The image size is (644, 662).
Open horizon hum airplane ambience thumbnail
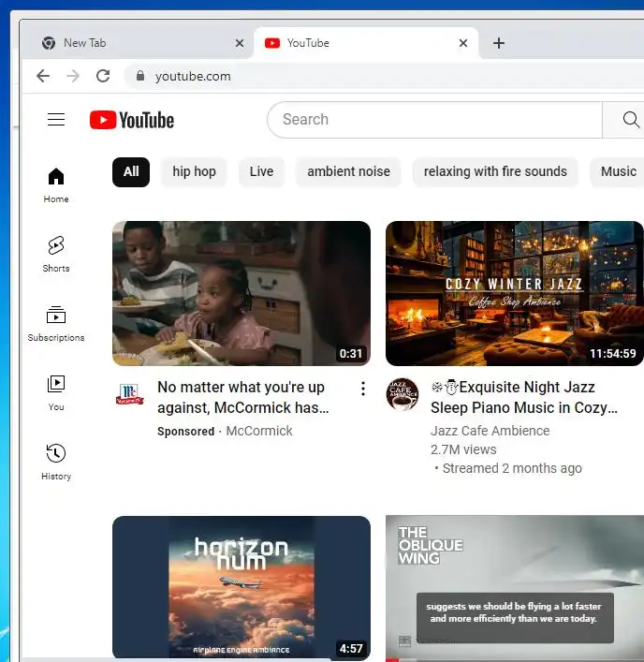coord(241,588)
